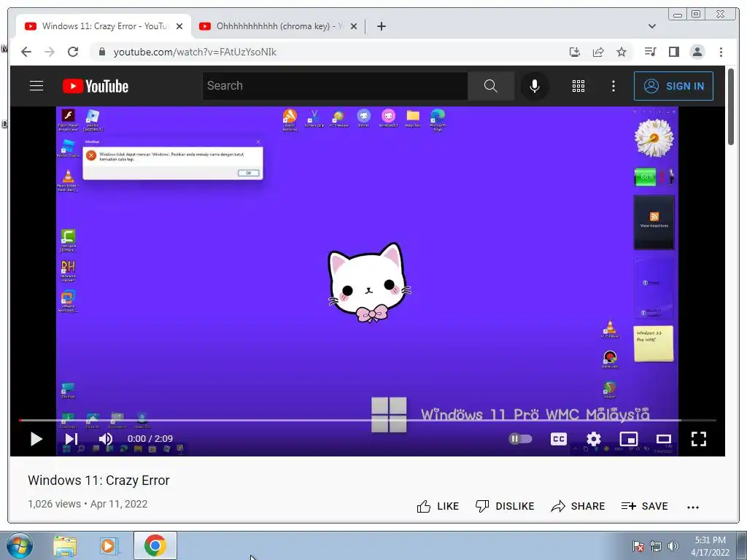Share the video
Image resolution: width=747 pixels, height=560 pixels.
(x=578, y=506)
